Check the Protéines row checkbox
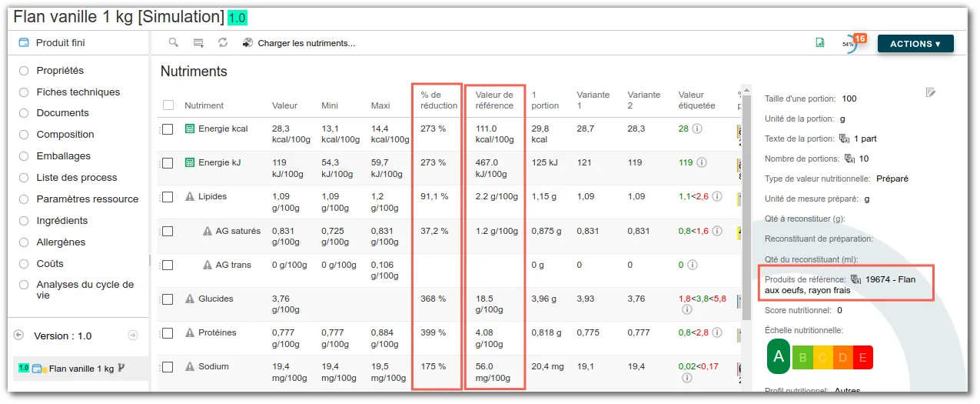This screenshot has width=980, height=404. click(x=168, y=333)
